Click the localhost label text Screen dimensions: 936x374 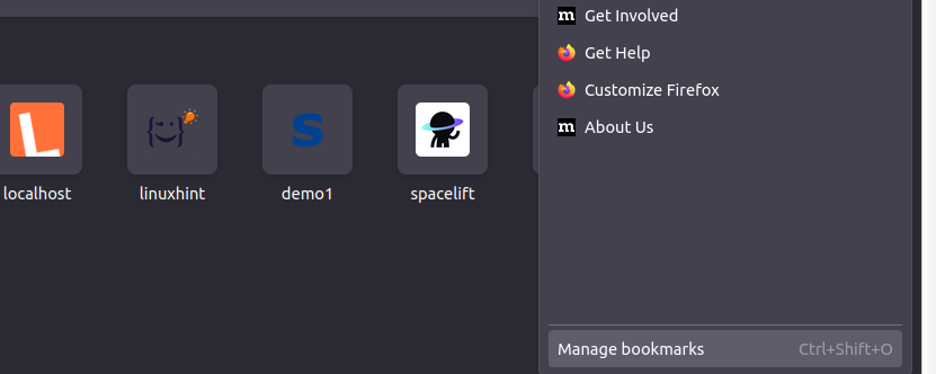click(x=37, y=194)
